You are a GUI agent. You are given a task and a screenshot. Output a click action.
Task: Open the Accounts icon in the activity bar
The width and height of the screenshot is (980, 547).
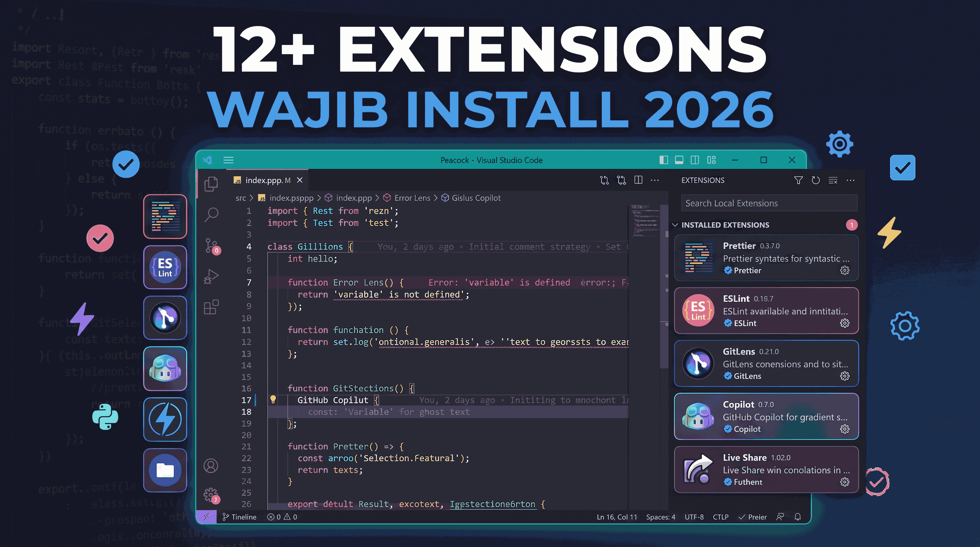point(211,465)
